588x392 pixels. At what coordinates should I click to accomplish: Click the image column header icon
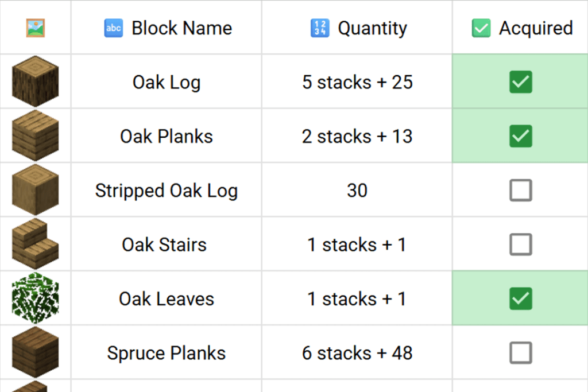point(36,28)
